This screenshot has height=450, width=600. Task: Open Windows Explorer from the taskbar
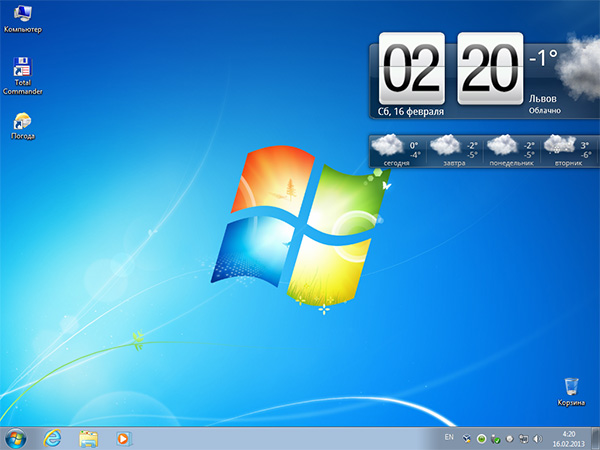pos(88,438)
